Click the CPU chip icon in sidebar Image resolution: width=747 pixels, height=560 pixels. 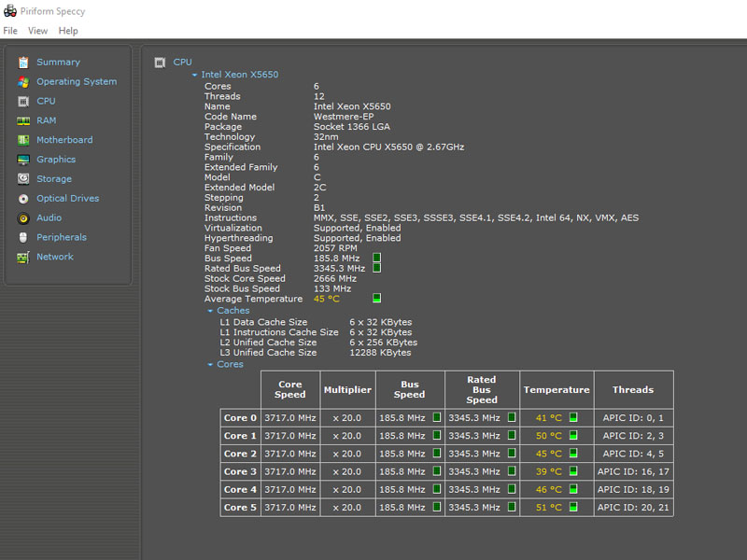tap(23, 102)
